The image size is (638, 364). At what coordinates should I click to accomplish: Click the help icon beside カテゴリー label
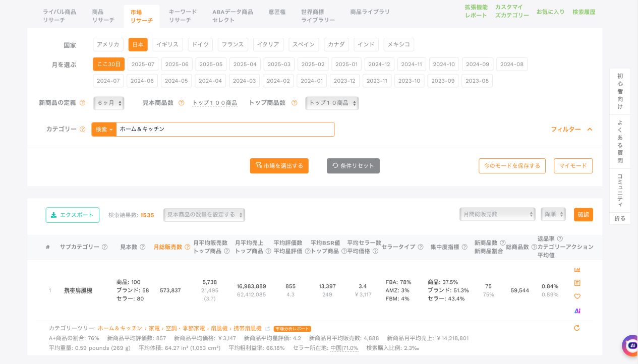(82, 130)
